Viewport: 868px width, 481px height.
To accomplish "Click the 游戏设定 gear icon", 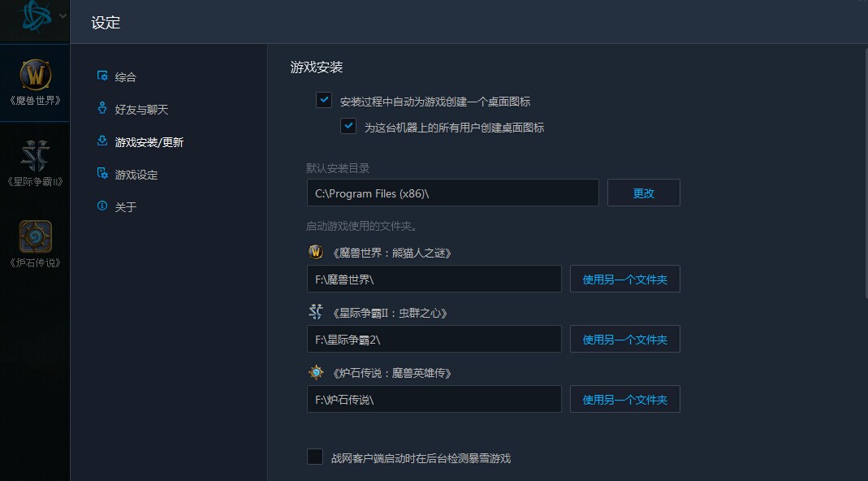I will [x=102, y=173].
